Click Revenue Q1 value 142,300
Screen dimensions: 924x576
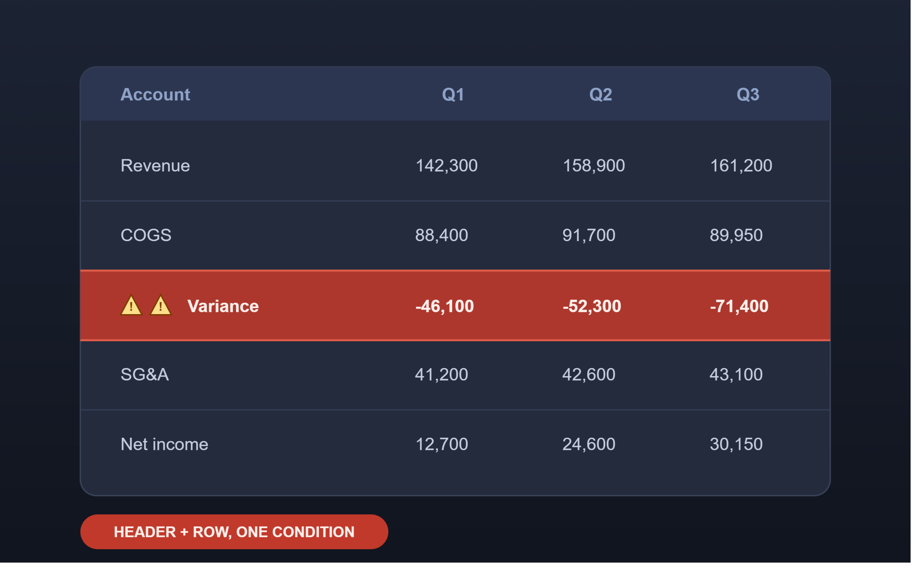click(446, 166)
